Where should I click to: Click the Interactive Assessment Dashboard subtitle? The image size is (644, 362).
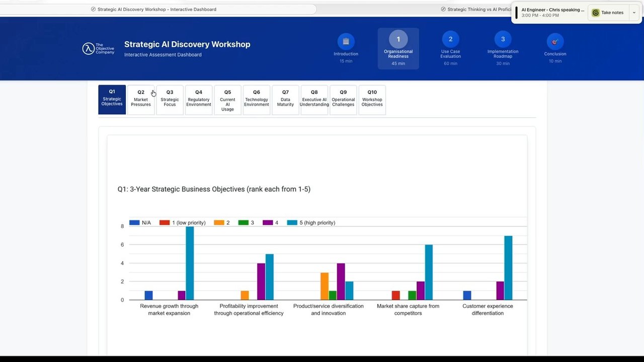click(x=163, y=55)
